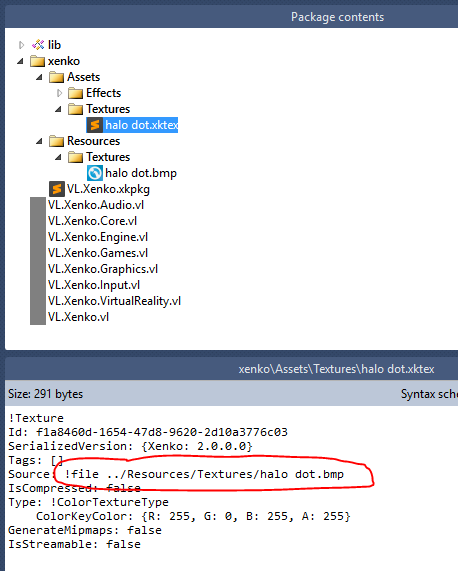
Task: Click the Type: !ColorTextureType line
Action: click(x=88, y=502)
